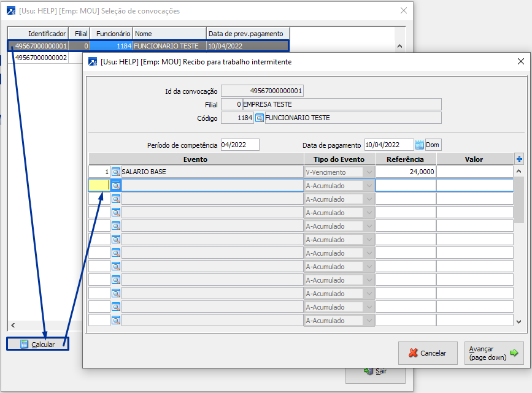Close the Recibo para trabalho intermitente window

521,61
